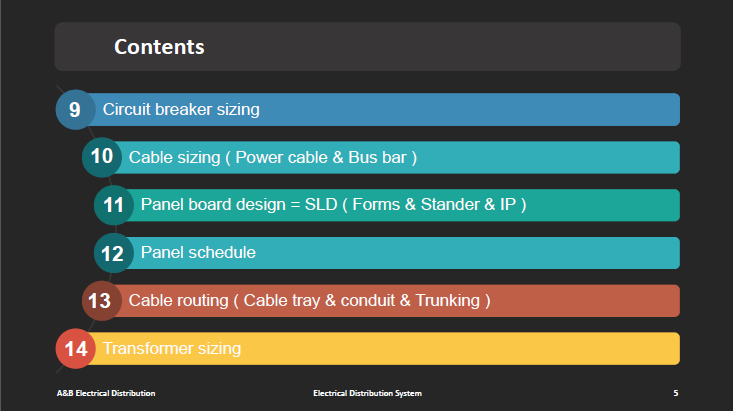Click the number 11 circle badge
This screenshot has height=411, width=733.
(x=114, y=205)
